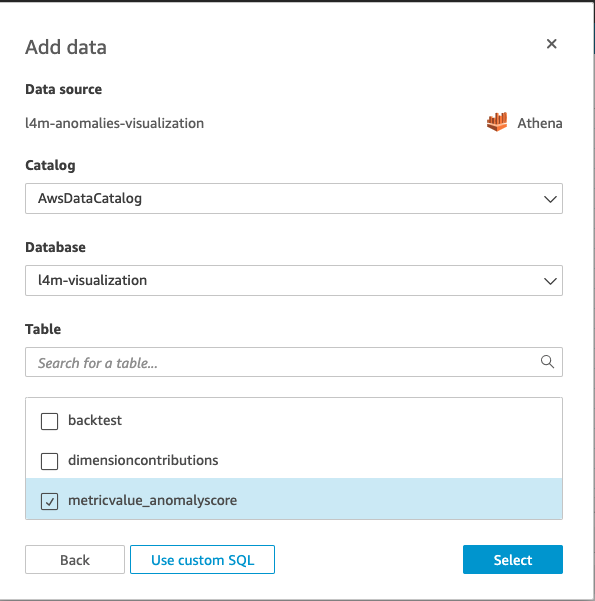
Task: Open the Database dropdown chevron
Action: pos(550,281)
